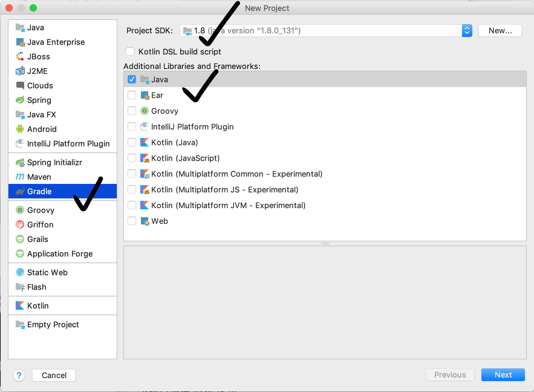Click the Next button

503,375
